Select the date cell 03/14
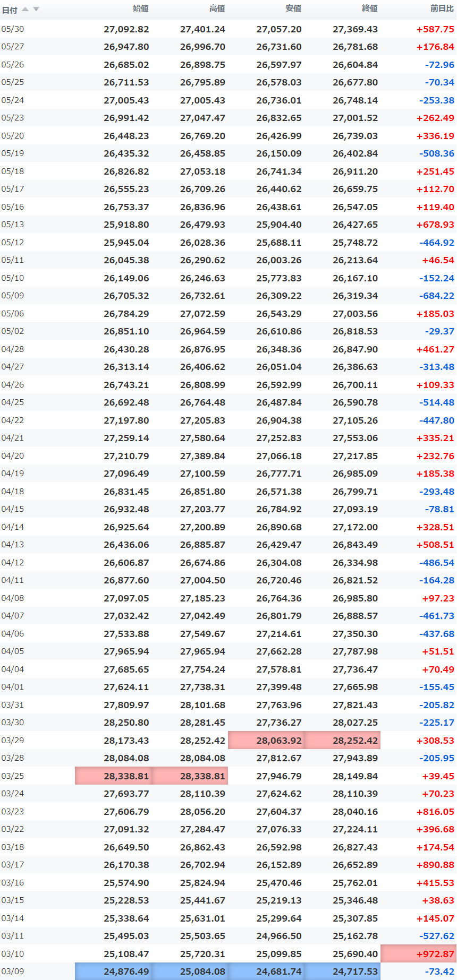 click(x=13, y=918)
